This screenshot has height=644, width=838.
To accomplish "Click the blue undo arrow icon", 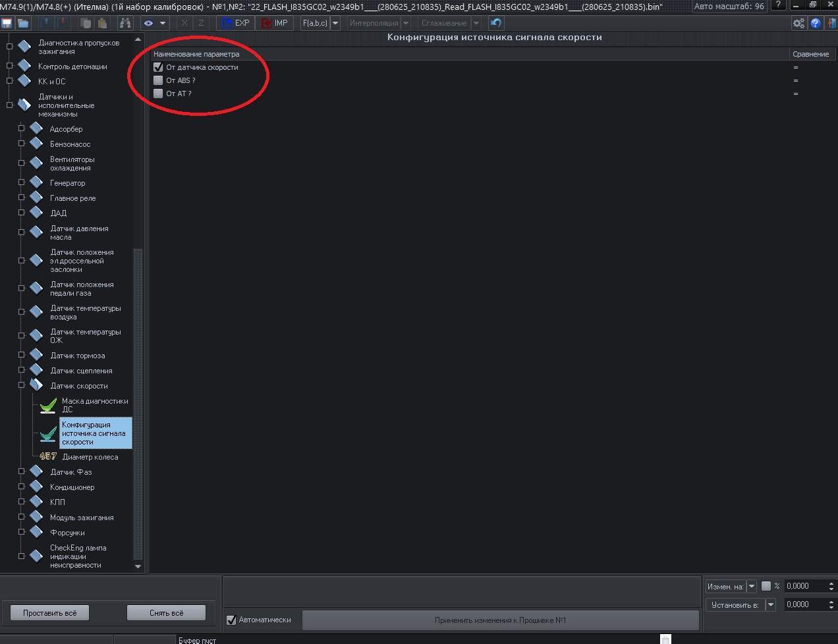I will click(496, 23).
